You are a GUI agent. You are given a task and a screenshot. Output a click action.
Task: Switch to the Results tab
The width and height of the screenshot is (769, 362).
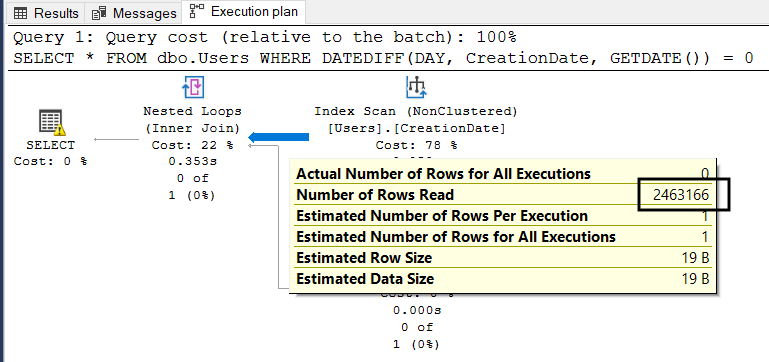tap(46, 13)
